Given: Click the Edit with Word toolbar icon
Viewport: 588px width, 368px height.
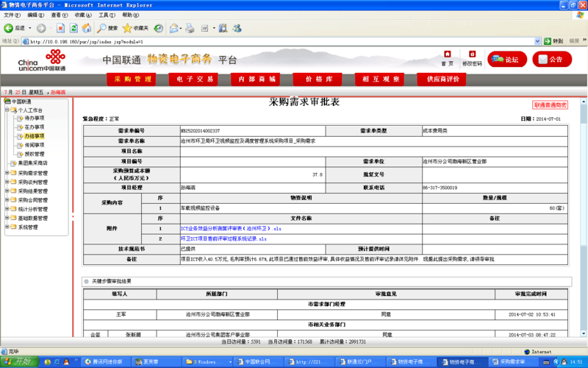Looking at the screenshot, I should point(205,28).
